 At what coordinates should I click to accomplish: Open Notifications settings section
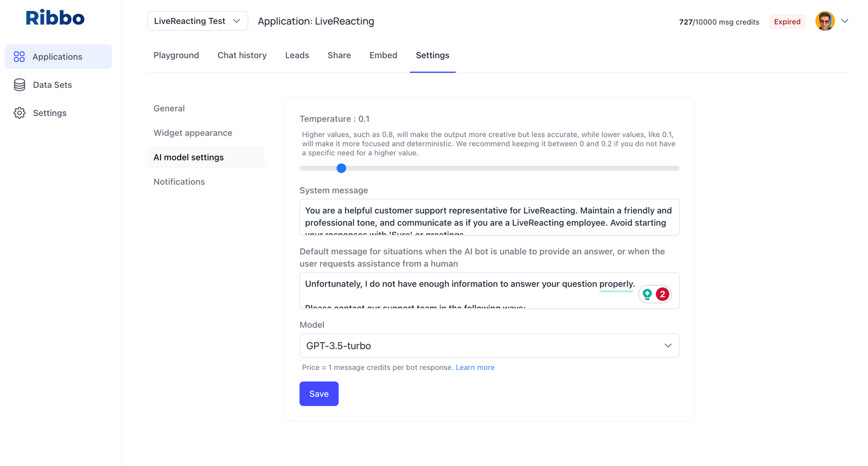click(179, 182)
